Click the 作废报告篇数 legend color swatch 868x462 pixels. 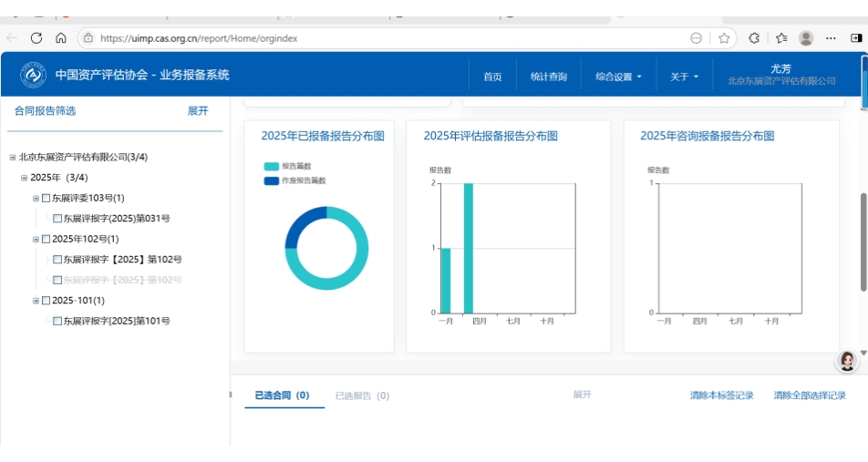coord(271,180)
